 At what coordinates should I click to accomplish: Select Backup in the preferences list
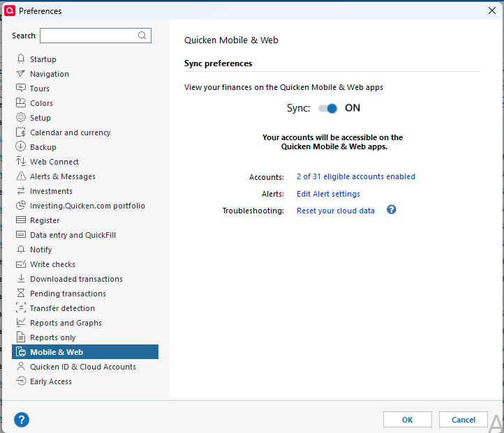tap(43, 147)
